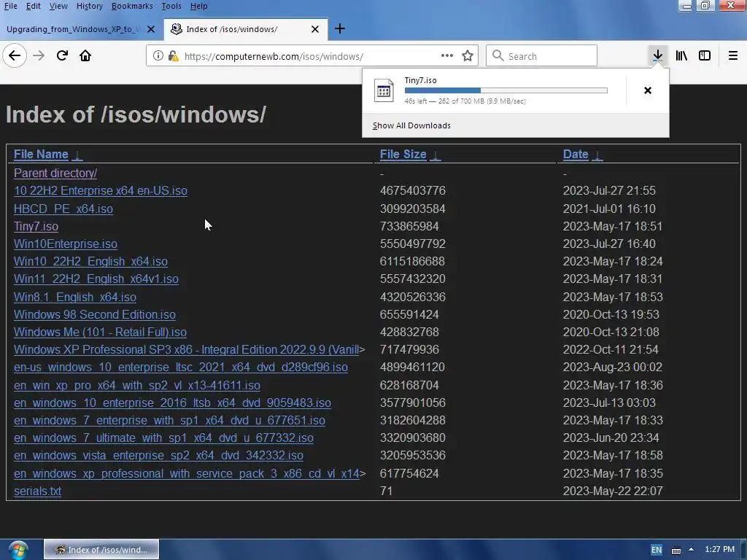Image resolution: width=747 pixels, height=560 pixels.
Task: Open the Tools menu
Action: (x=171, y=6)
